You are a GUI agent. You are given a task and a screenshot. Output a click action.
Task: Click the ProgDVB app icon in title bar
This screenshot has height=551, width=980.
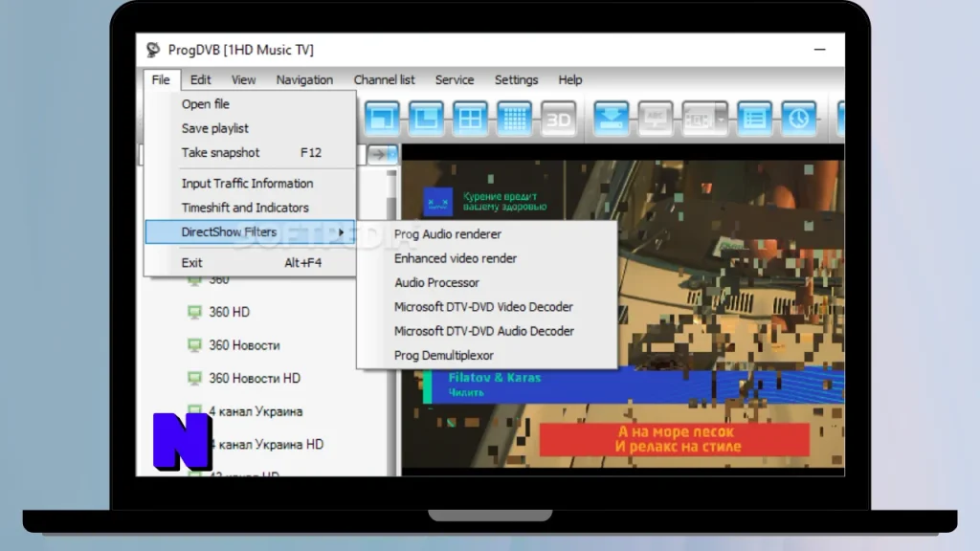coord(153,50)
